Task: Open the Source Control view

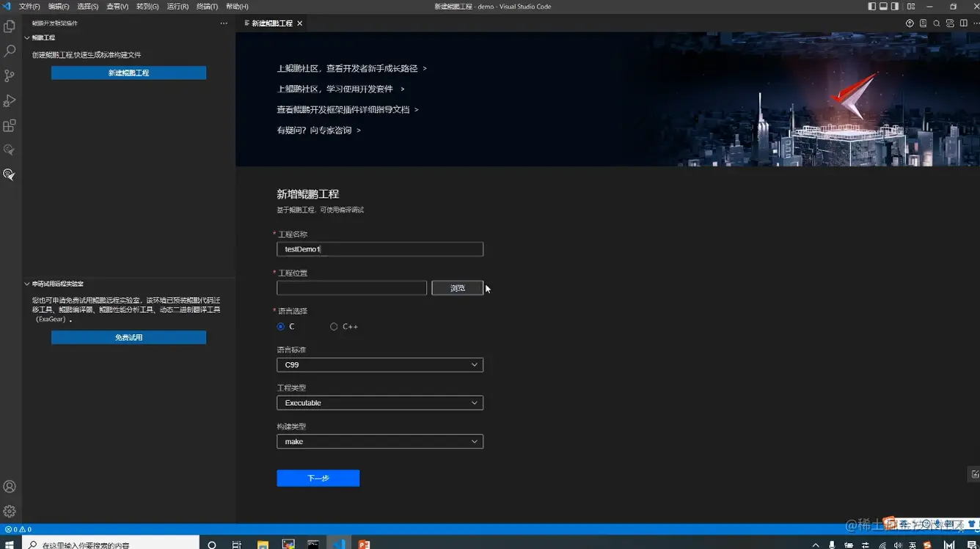Action: coord(10,75)
